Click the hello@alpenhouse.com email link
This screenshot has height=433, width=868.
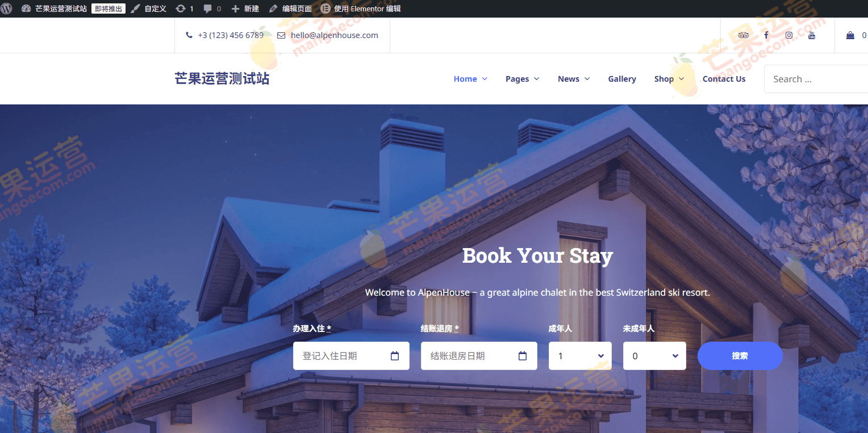pyautogui.click(x=334, y=35)
